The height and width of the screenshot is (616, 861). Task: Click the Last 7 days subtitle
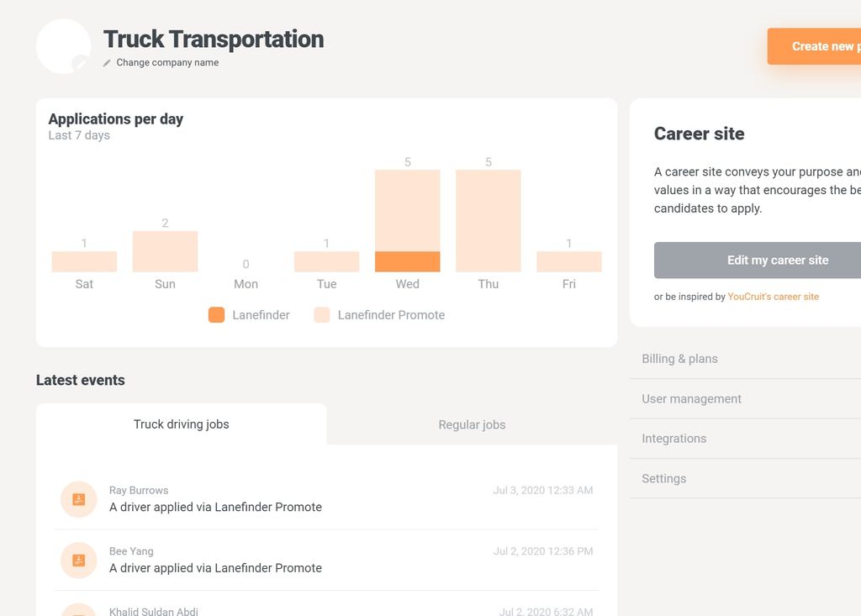click(x=79, y=135)
